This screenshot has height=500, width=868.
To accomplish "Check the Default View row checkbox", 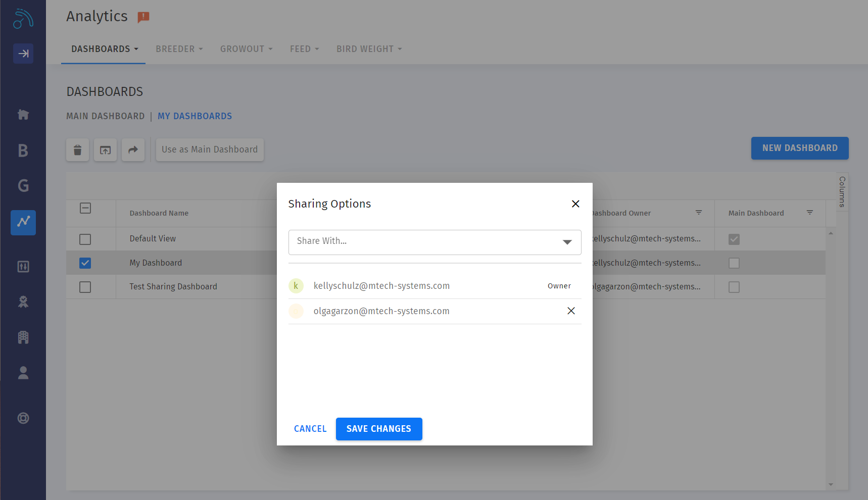I will click(x=85, y=239).
